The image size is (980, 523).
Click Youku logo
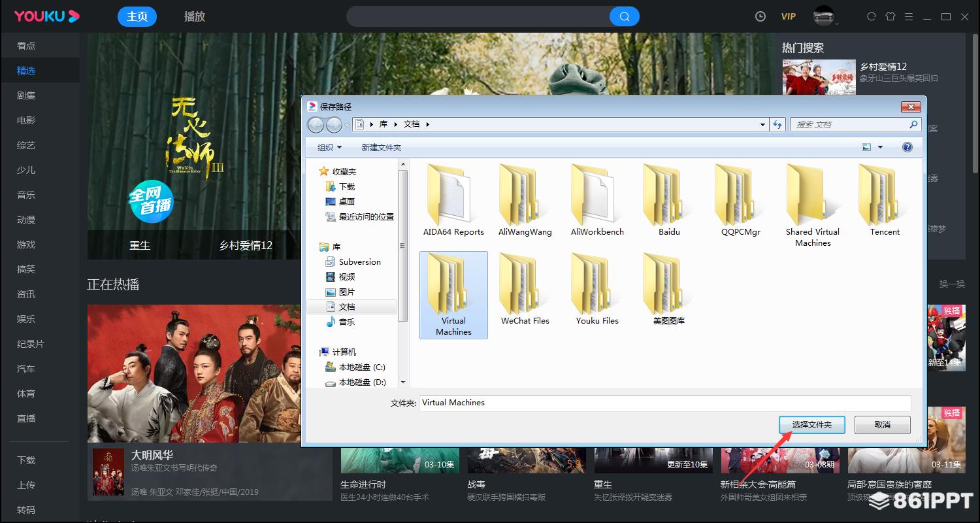47,16
